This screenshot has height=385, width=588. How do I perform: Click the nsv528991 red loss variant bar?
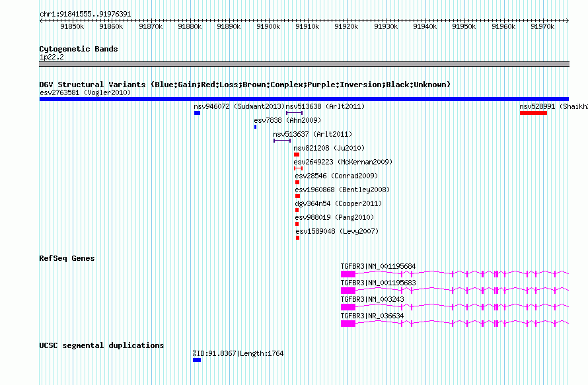(x=533, y=113)
